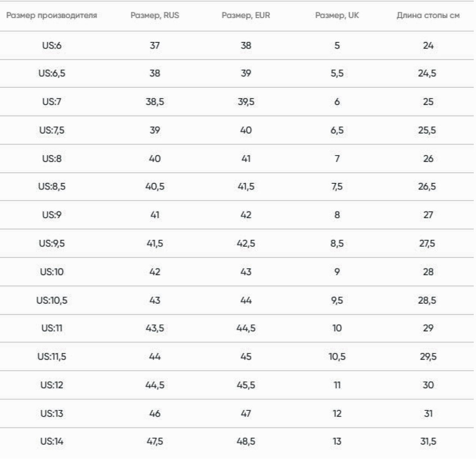
Task: Click the Размер, UK column header
Action: coord(337,15)
